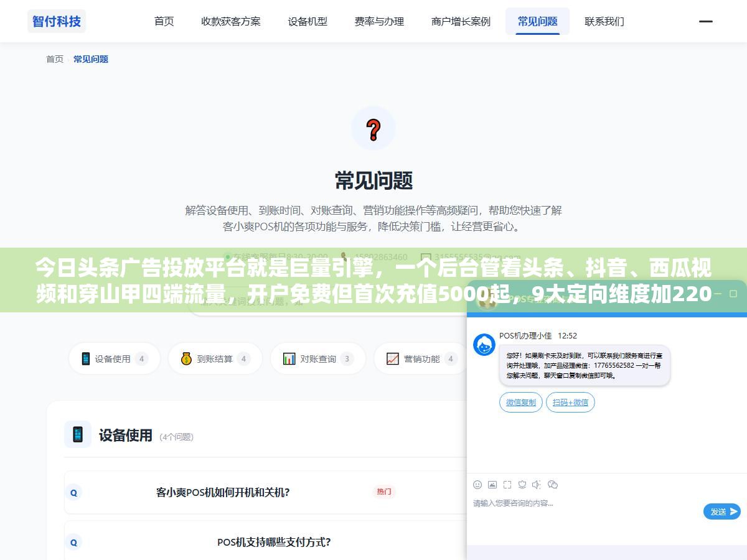Open the hamburger menu at top right
This screenshot has width=747, height=560.
(706, 21)
